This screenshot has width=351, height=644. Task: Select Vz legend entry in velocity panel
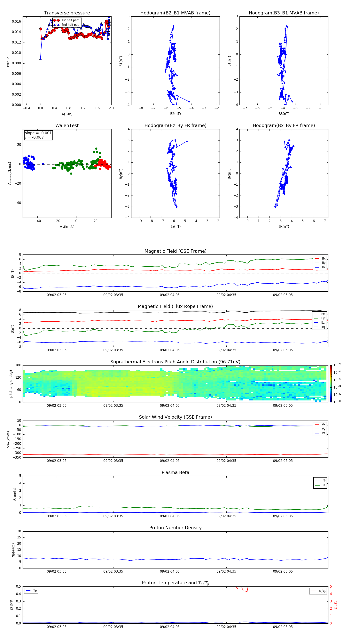(320, 433)
